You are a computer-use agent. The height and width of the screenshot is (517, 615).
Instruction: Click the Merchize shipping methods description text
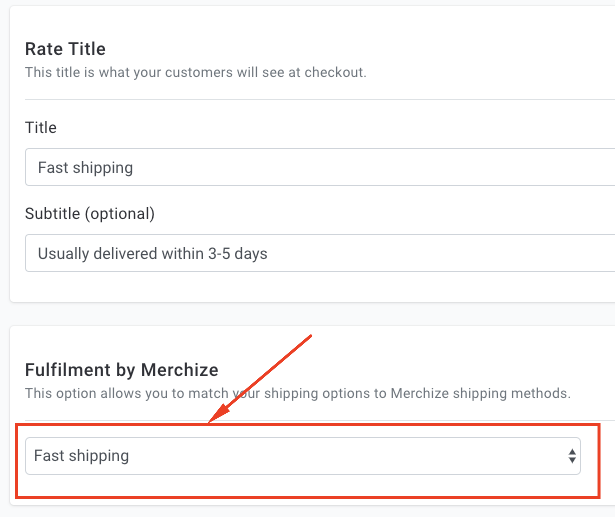point(298,393)
